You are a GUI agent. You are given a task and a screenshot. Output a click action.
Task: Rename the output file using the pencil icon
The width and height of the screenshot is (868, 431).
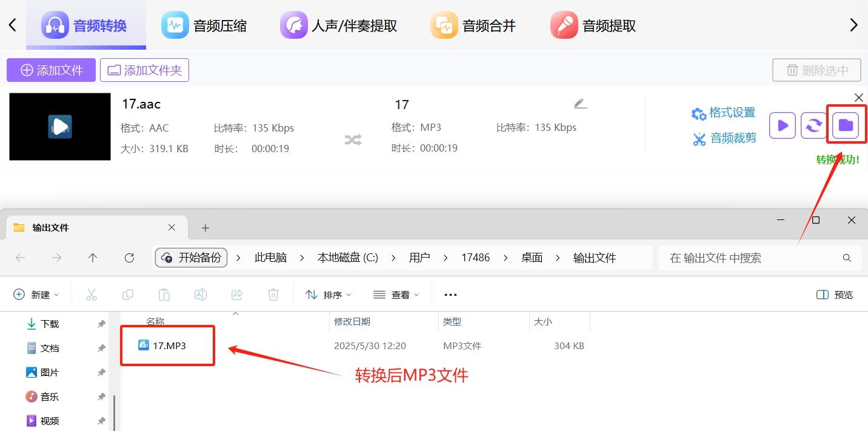click(579, 103)
